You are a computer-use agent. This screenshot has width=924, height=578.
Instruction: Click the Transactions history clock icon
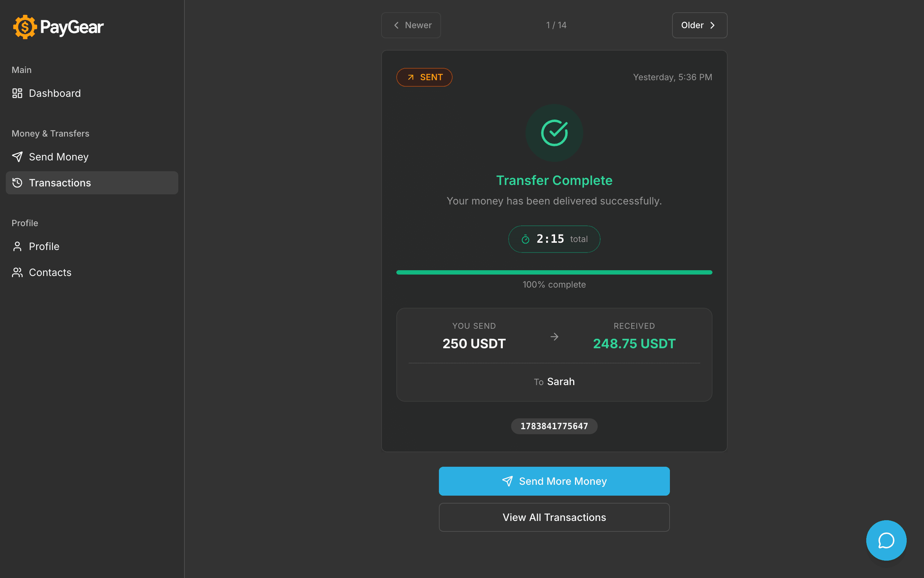point(17,183)
